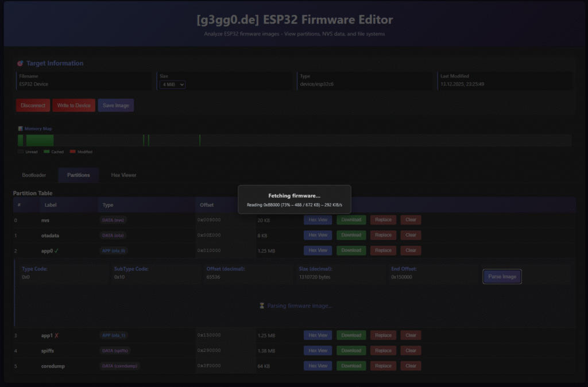Open the Size dropdown showing 4 MiB
The width and height of the screenshot is (588, 387).
[x=172, y=85]
